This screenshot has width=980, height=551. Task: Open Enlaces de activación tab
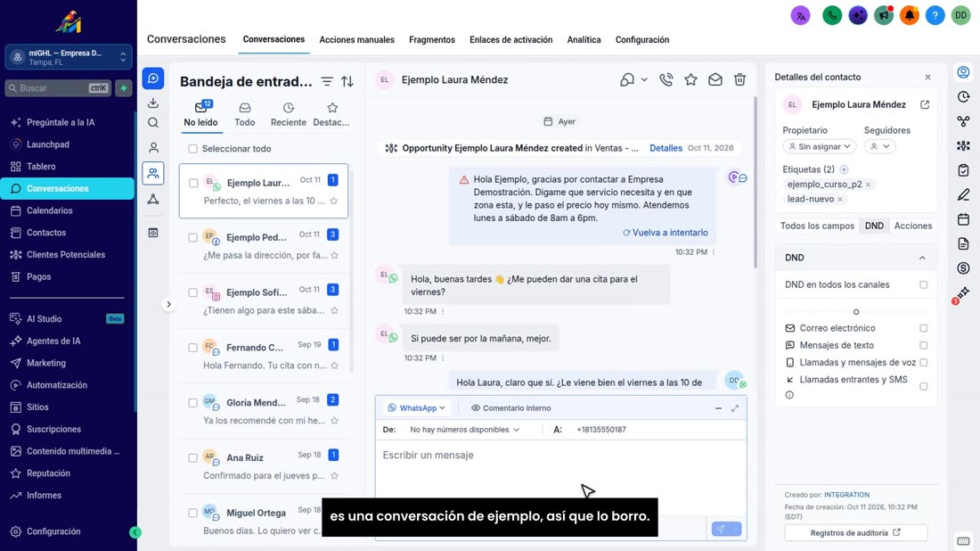(510, 39)
